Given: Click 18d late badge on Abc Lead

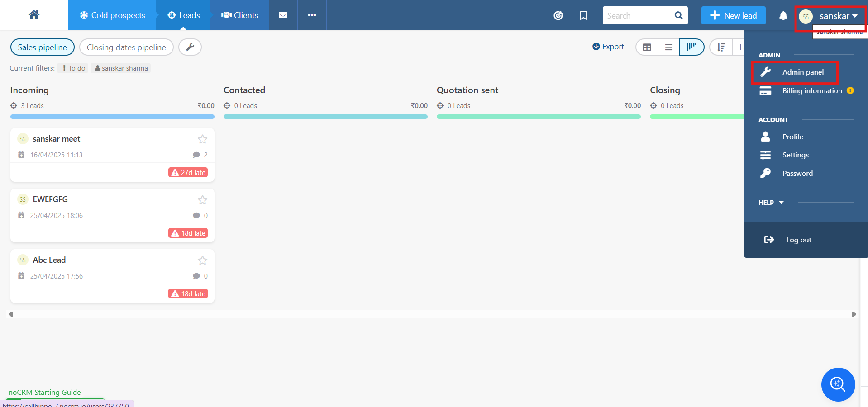Looking at the screenshot, I should (188, 293).
